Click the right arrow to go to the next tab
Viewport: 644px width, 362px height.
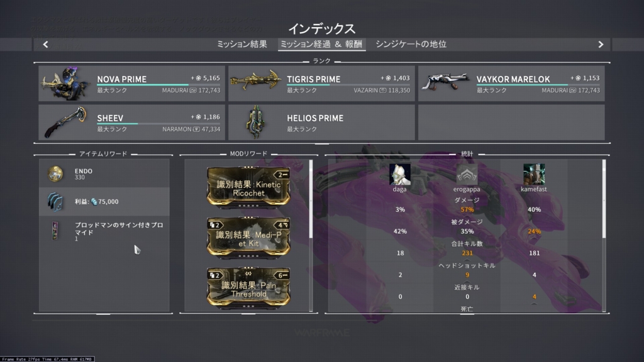click(x=601, y=45)
